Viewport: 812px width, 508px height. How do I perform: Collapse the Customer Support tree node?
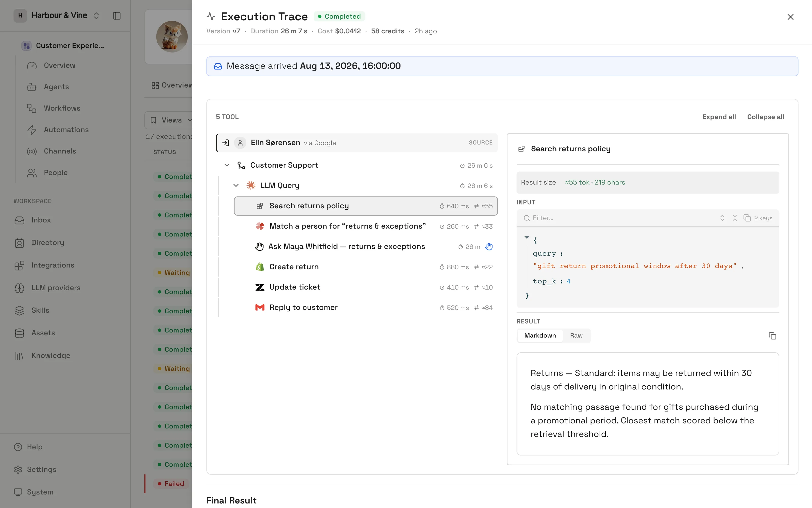click(x=227, y=165)
